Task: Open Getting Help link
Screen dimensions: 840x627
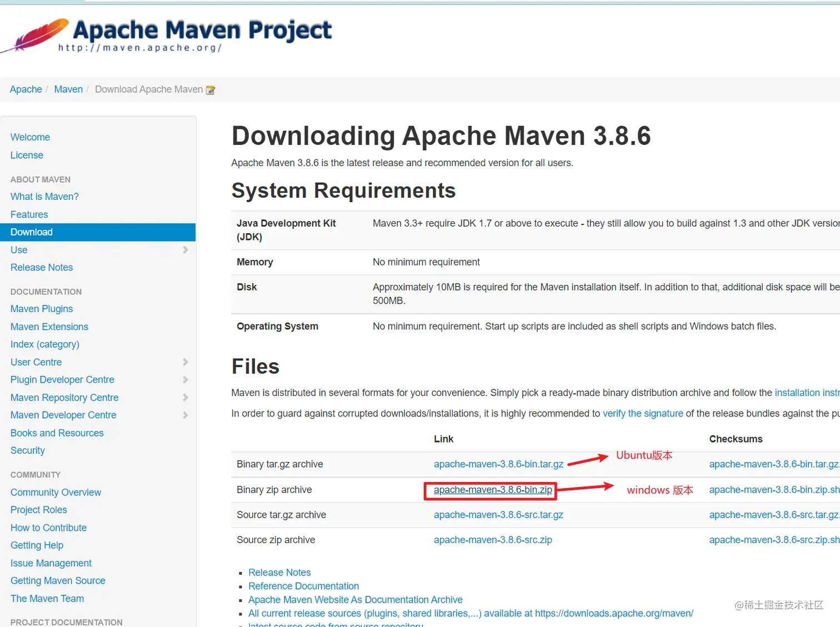Action: (x=37, y=545)
